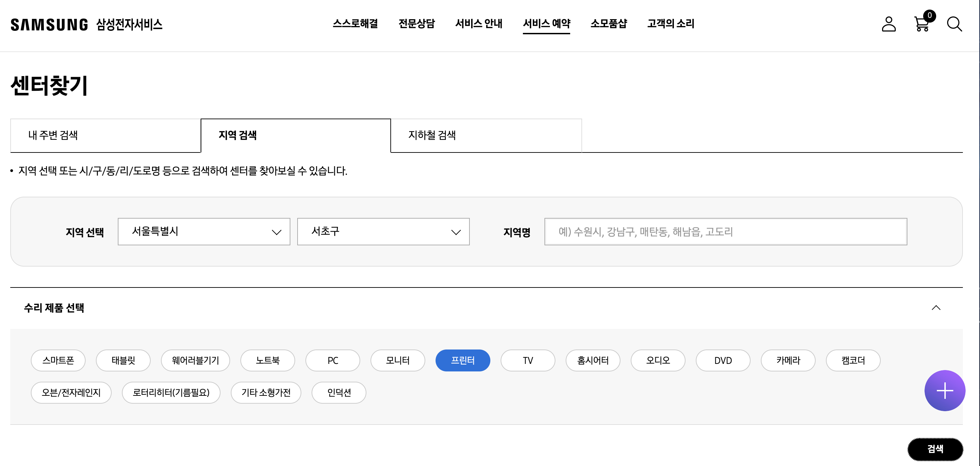Click the 지역명 text input field
This screenshot has height=466, width=980.
tap(726, 232)
